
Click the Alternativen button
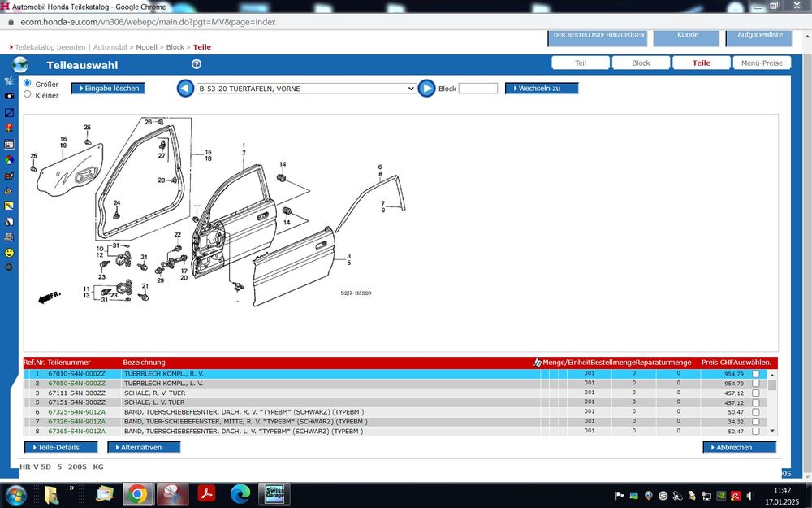[x=144, y=447]
